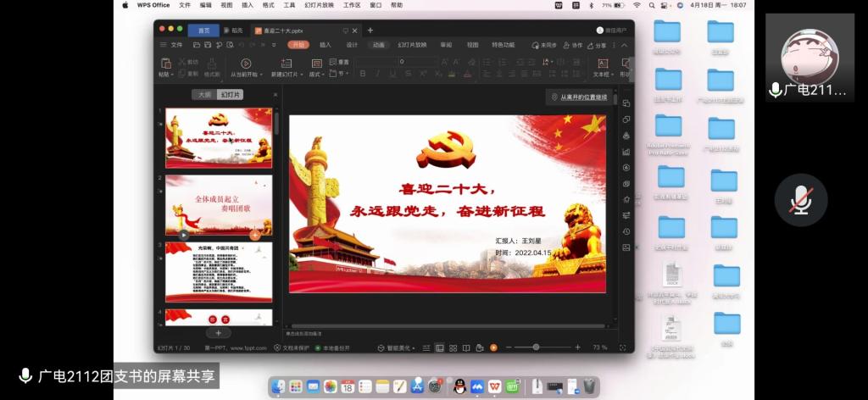Expand the 版式 layout dropdown
This screenshot has height=400, width=868.
(x=317, y=74)
